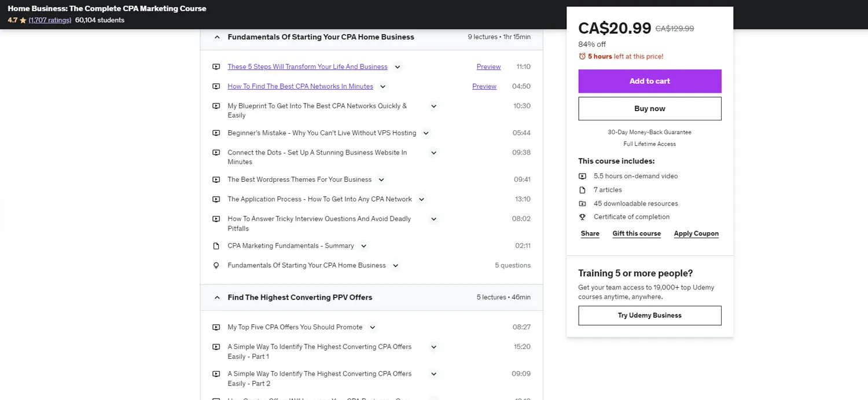Expand the description for "My Blueprint To Get Into The Best CPA Networks"
The image size is (868, 400).
click(433, 106)
